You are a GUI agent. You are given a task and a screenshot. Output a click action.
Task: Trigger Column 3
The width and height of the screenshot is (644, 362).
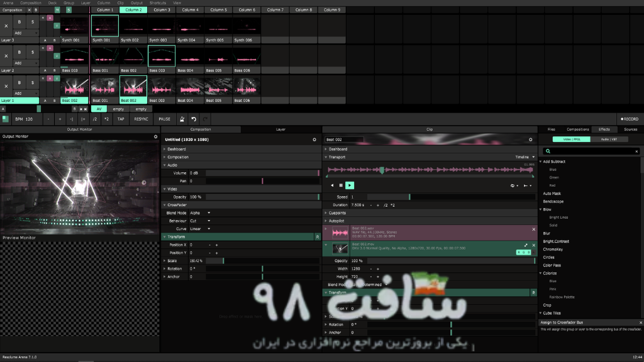point(162,10)
